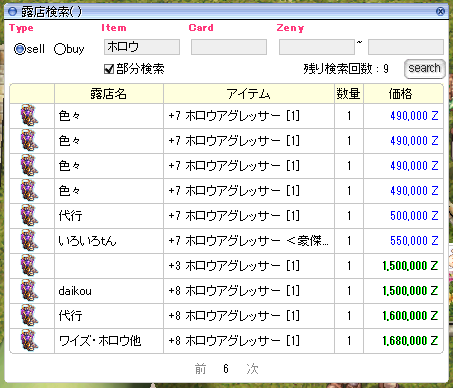Select the sell radio button
The image size is (453, 388).
(19, 49)
